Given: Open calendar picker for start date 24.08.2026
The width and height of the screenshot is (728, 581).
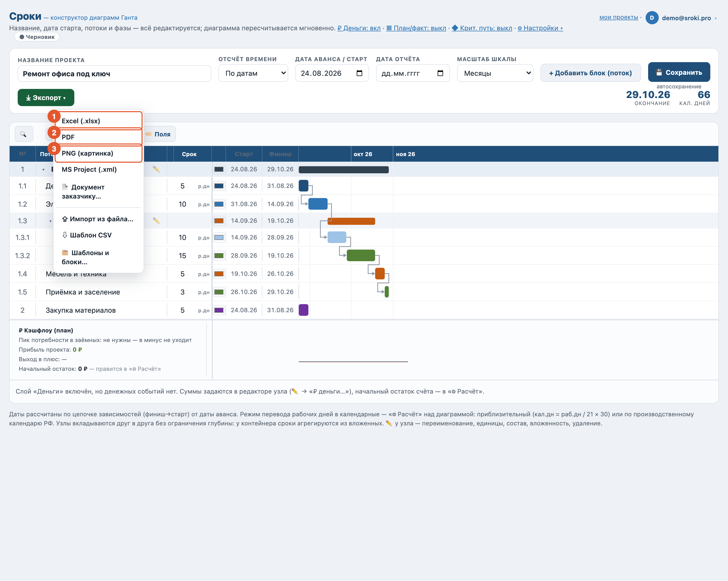Looking at the screenshot, I should pos(359,73).
